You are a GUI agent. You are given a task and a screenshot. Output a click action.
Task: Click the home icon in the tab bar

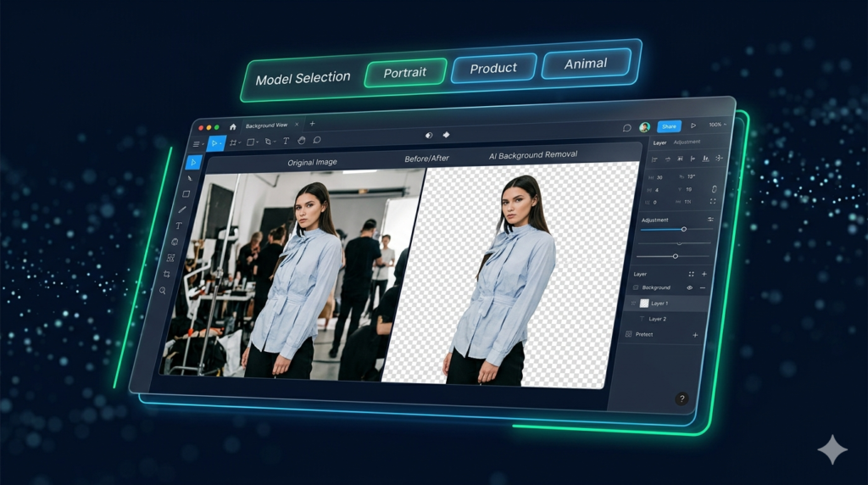[x=232, y=127]
